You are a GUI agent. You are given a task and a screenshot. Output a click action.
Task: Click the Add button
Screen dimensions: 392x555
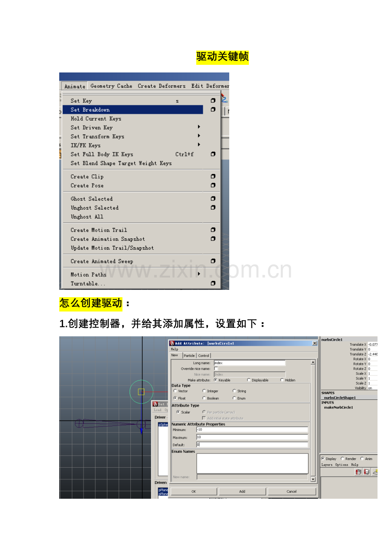point(242,491)
